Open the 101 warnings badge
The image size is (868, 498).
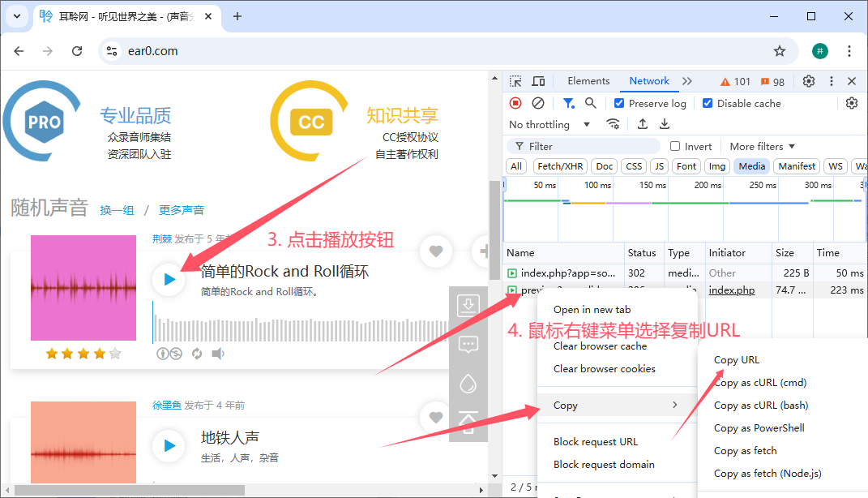click(735, 82)
